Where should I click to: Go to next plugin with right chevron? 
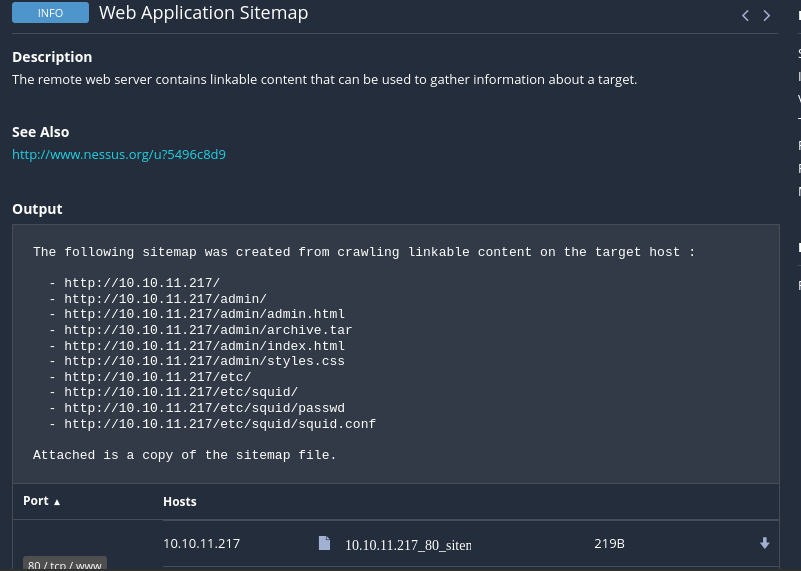pyautogui.click(x=767, y=16)
